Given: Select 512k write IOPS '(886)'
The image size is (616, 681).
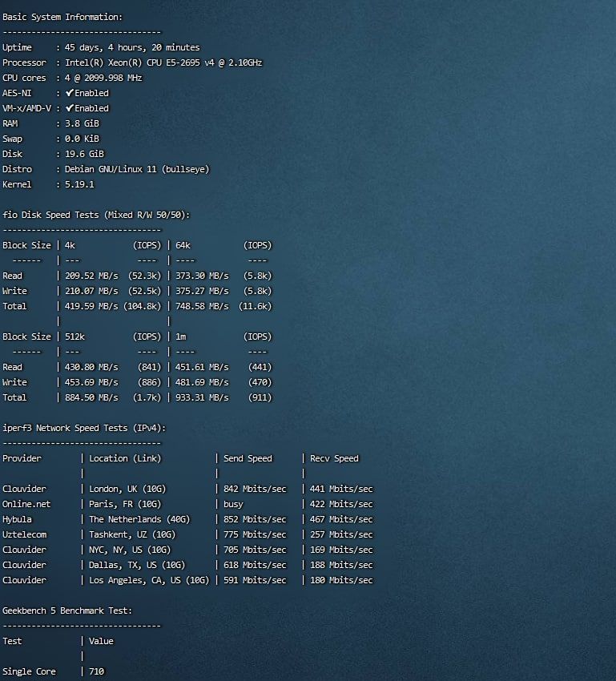Looking at the screenshot, I should (x=149, y=382).
